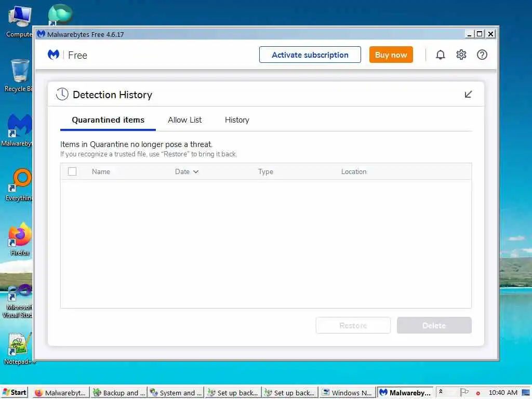This screenshot has height=399, width=532.
Task: Switch to Backup and Restore taskbar item
Action: tap(119, 393)
